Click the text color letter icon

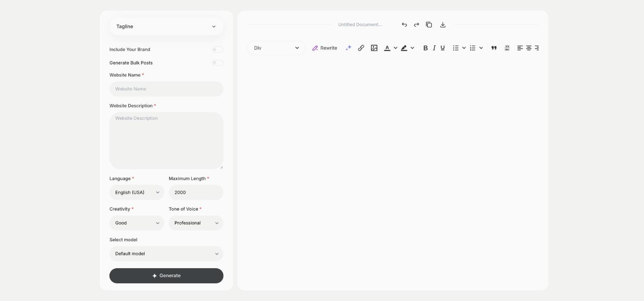(x=387, y=48)
